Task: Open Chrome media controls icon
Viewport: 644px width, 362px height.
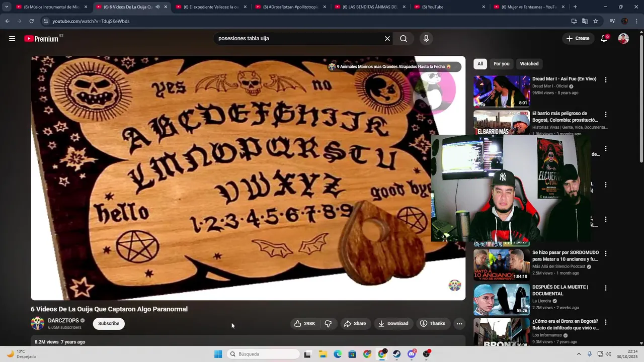Action: 612,21
